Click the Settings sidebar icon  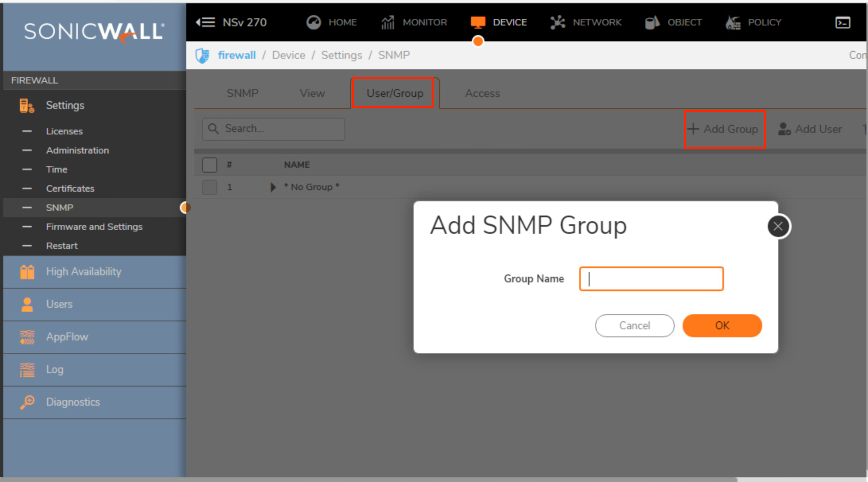[27, 105]
